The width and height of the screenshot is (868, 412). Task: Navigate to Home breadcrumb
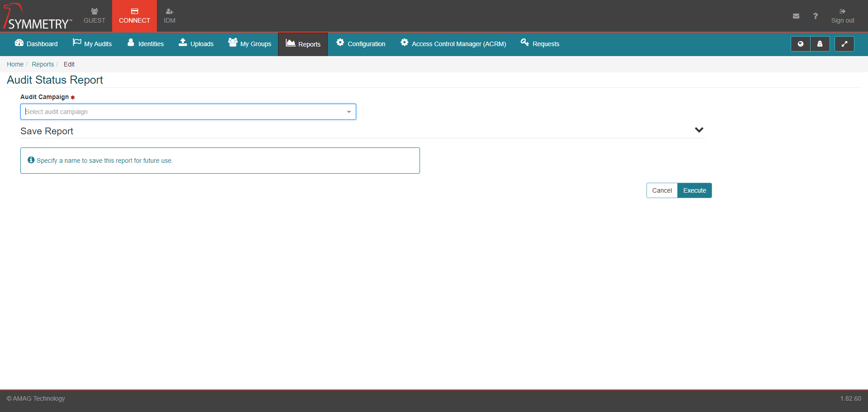coord(15,64)
